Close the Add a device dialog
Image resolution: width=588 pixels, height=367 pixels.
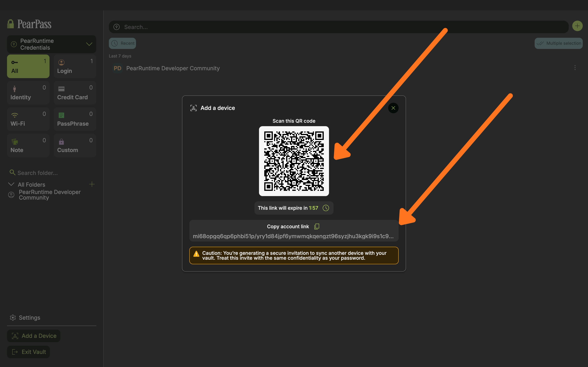[393, 108]
